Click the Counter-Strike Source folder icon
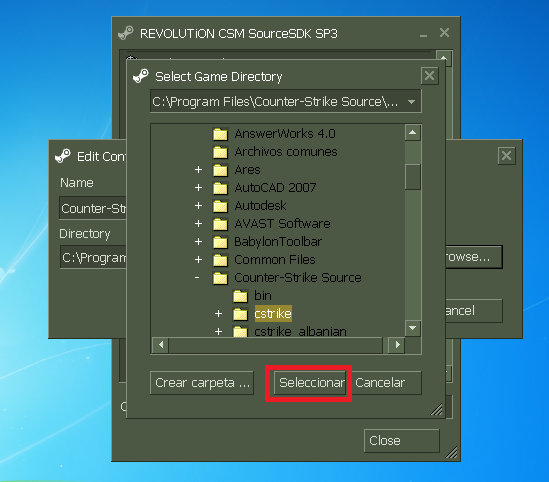The width and height of the screenshot is (549, 482). pyautogui.click(x=220, y=278)
